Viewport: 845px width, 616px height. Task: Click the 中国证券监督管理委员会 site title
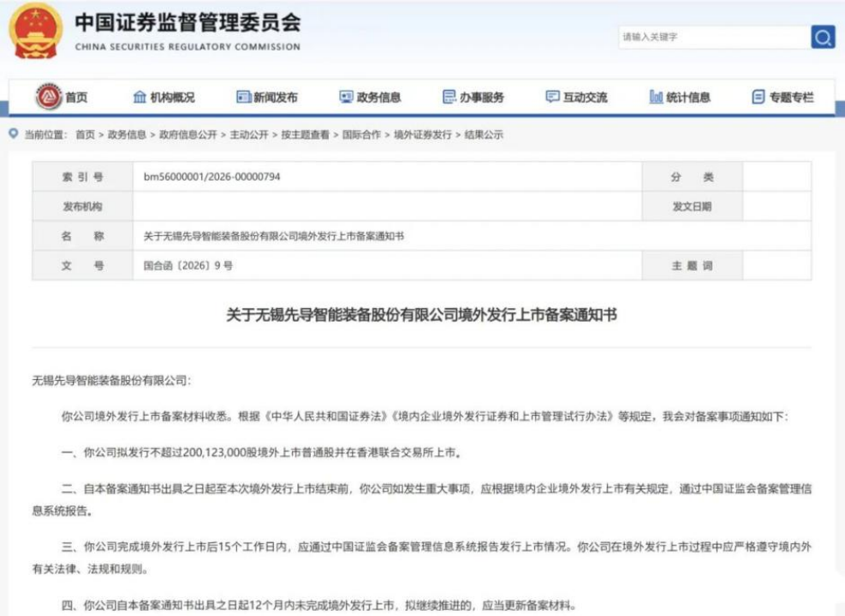tap(187, 22)
